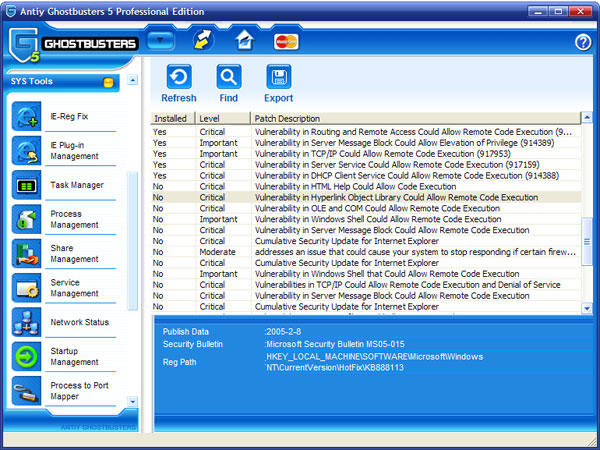The image size is (600, 450).
Task: Select the SYS Tools panel header
Action: 62,82
